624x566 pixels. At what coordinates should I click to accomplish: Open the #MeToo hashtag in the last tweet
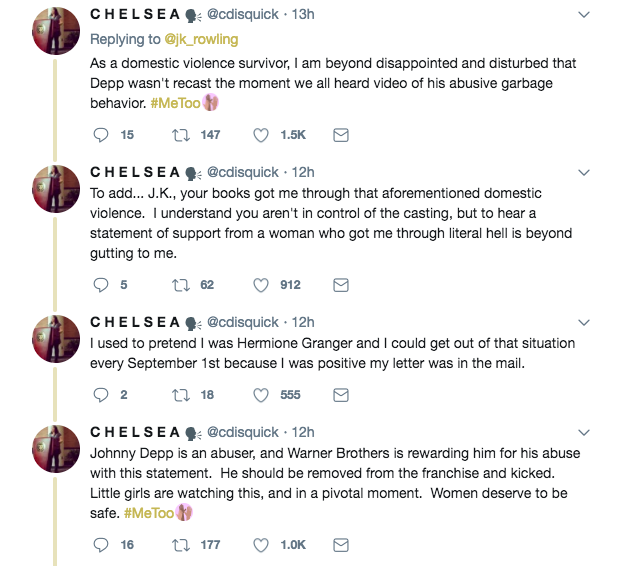(150, 513)
